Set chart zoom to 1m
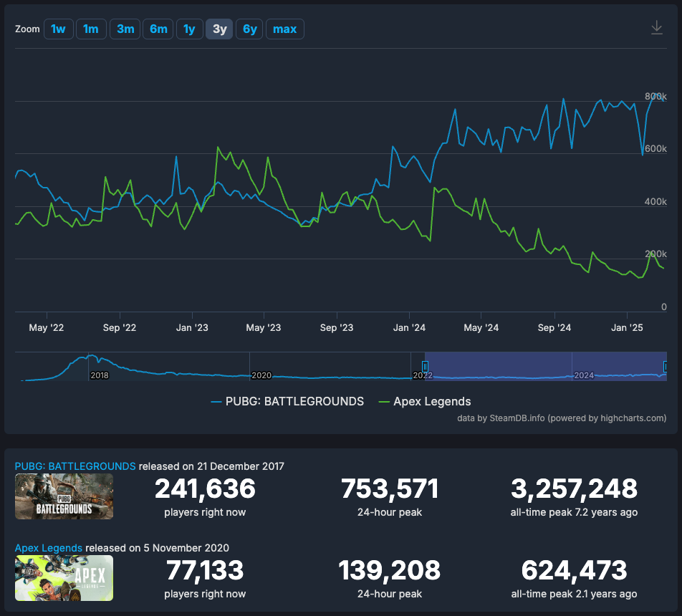Image resolution: width=682 pixels, height=616 pixels. [91, 29]
